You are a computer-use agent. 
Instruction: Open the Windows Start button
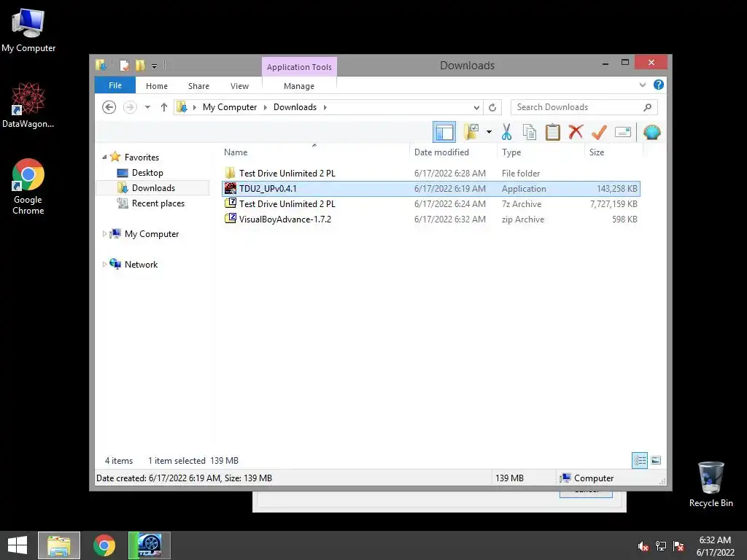pos(18,545)
